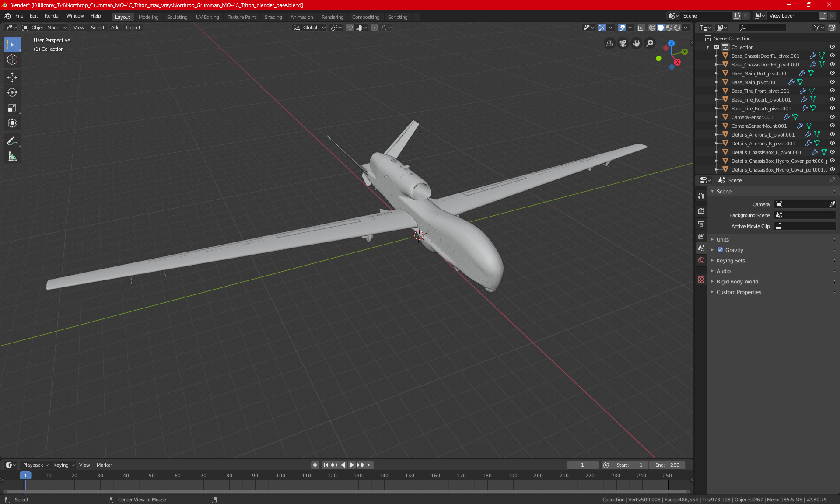Screen dimensions: 840x504
Task: Uncheck the Collection exclude checkbox in outliner
Action: click(717, 47)
